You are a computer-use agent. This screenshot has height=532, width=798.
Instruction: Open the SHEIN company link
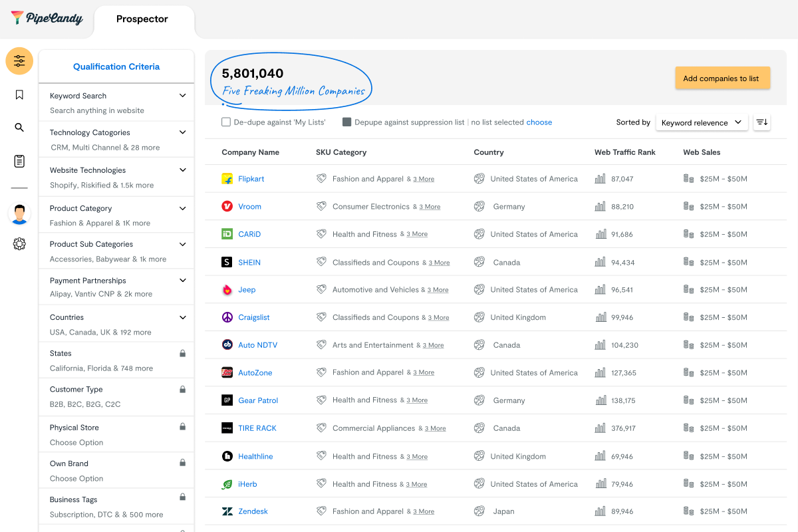249,262
